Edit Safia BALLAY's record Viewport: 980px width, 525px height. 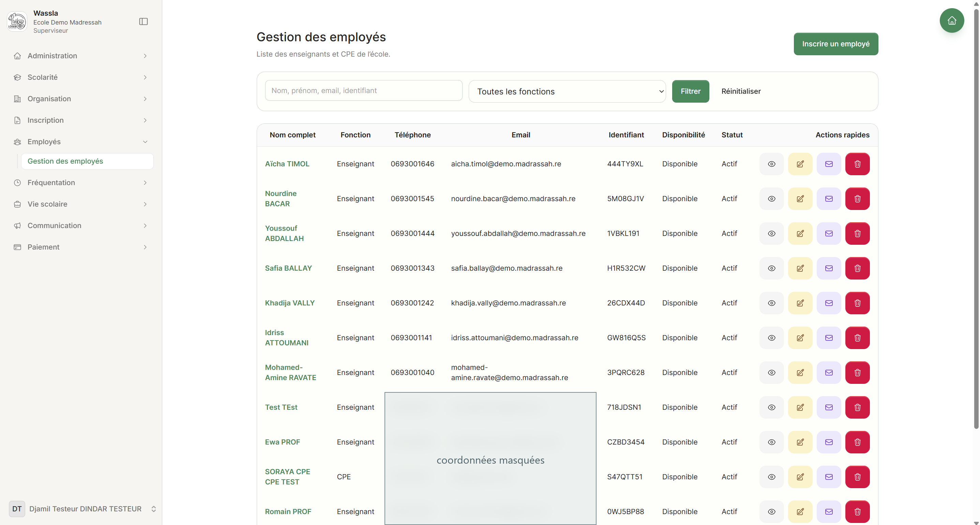[x=800, y=268]
